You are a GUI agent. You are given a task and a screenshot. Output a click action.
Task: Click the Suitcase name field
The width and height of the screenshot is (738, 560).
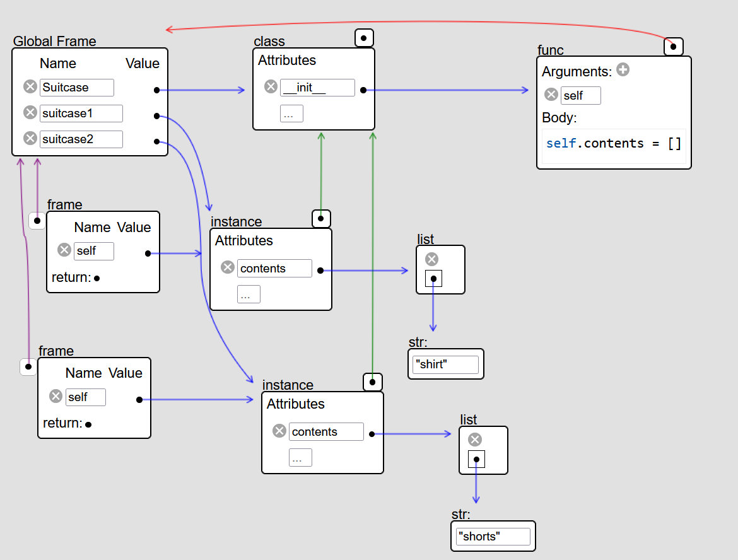pyautogui.click(x=76, y=87)
